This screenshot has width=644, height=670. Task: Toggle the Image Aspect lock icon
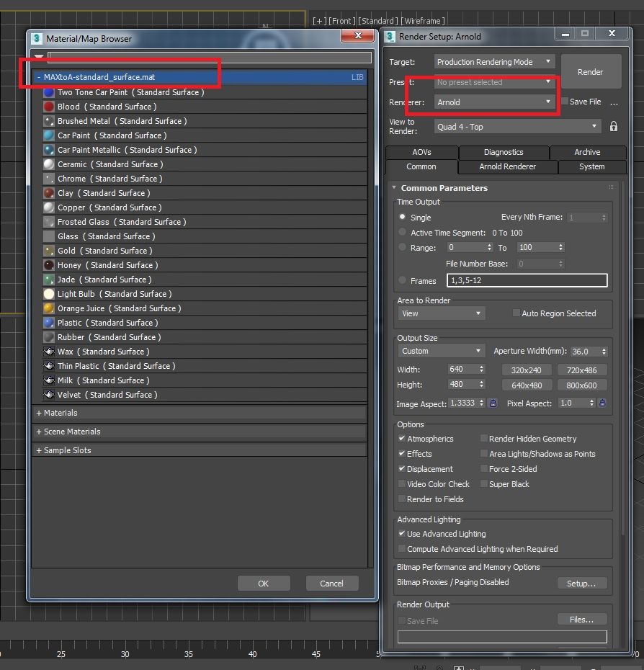[x=493, y=403]
